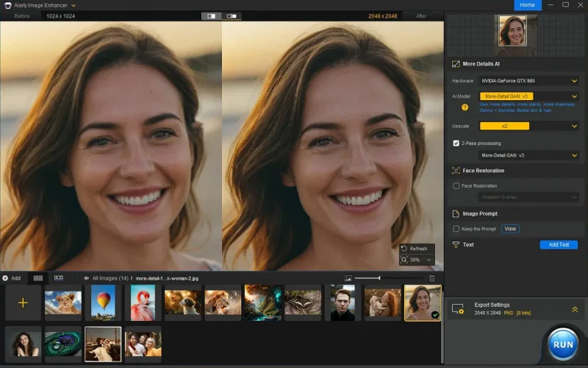588x368 pixels.
Task: Click the View prompt button
Action: (x=510, y=229)
